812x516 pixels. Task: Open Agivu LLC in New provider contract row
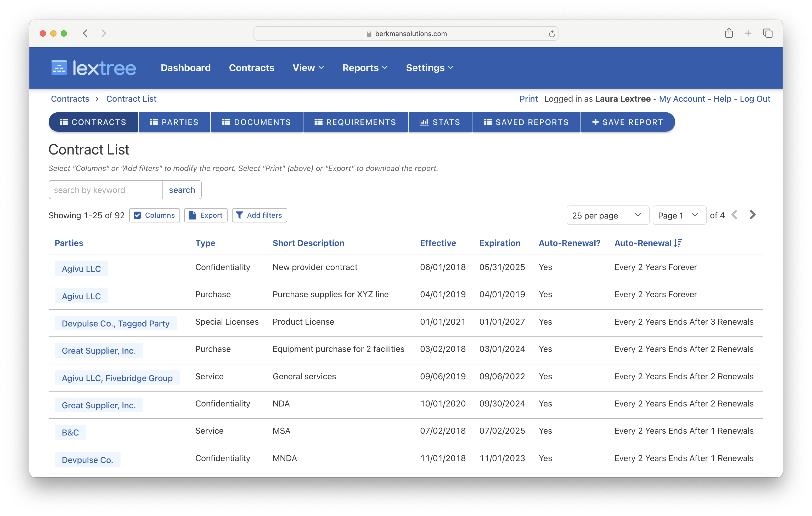click(x=81, y=269)
